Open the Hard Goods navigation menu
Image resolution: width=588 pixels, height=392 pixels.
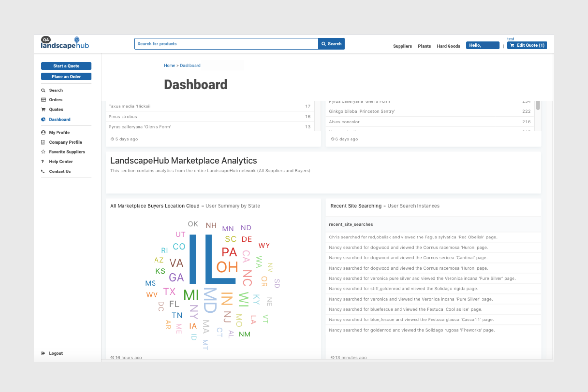(x=448, y=46)
